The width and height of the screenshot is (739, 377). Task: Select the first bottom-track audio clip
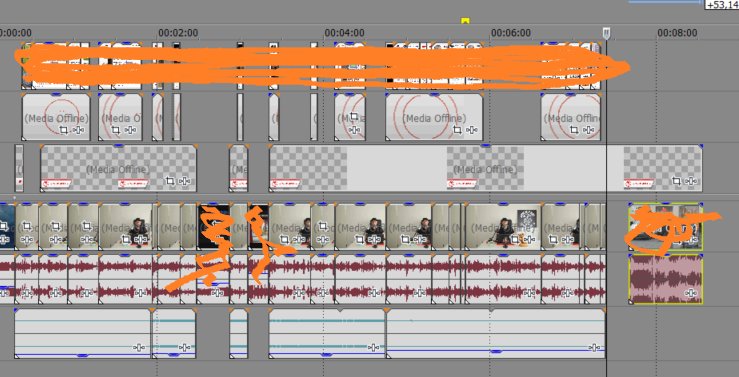83,333
